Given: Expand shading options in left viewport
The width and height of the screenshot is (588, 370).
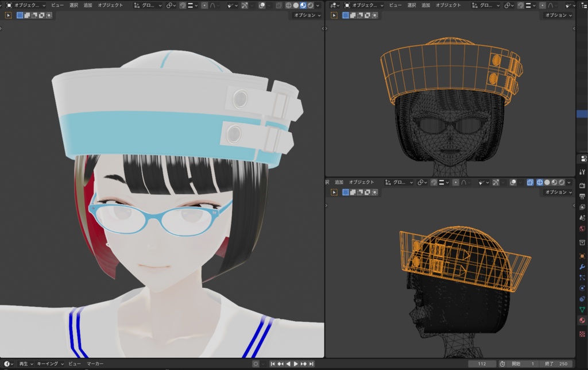Looking at the screenshot, I should [318, 5].
